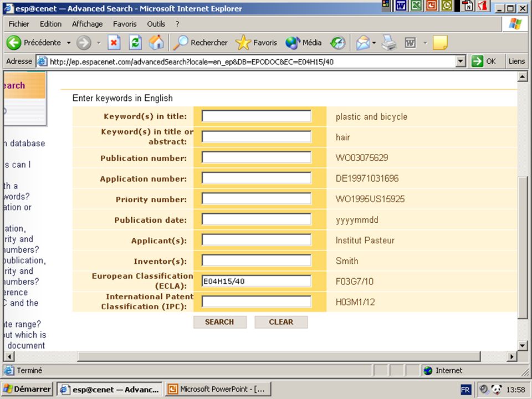This screenshot has height=399, width=532.
Task: Click the Windows Démarrer start button
Action: [27, 389]
